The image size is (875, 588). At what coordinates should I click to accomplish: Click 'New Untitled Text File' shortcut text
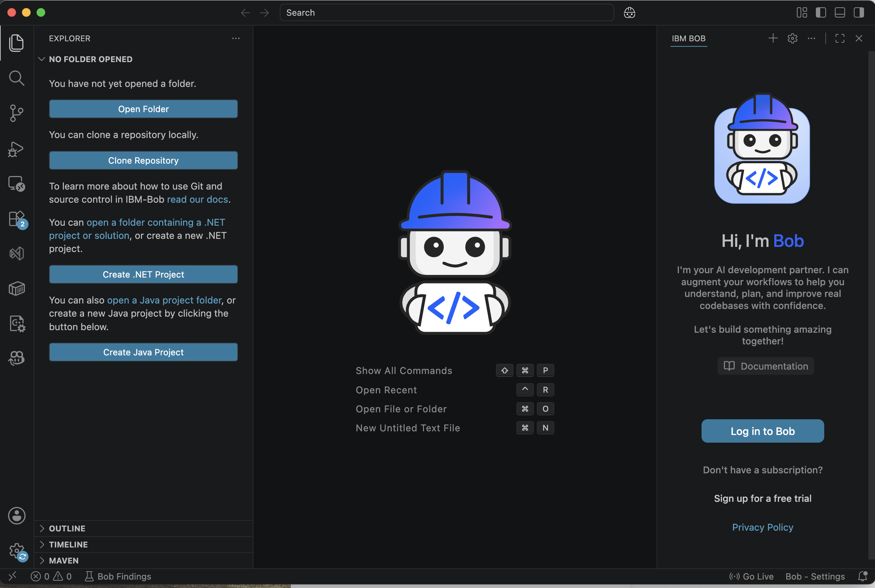click(x=408, y=428)
